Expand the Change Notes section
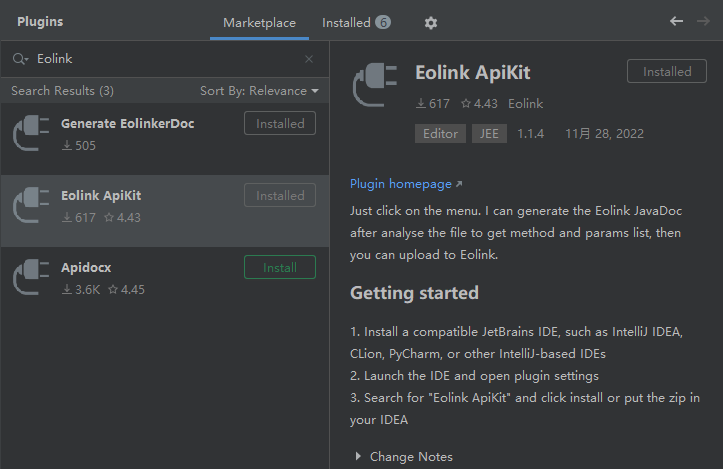723x469 pixels. click(360, 456)
